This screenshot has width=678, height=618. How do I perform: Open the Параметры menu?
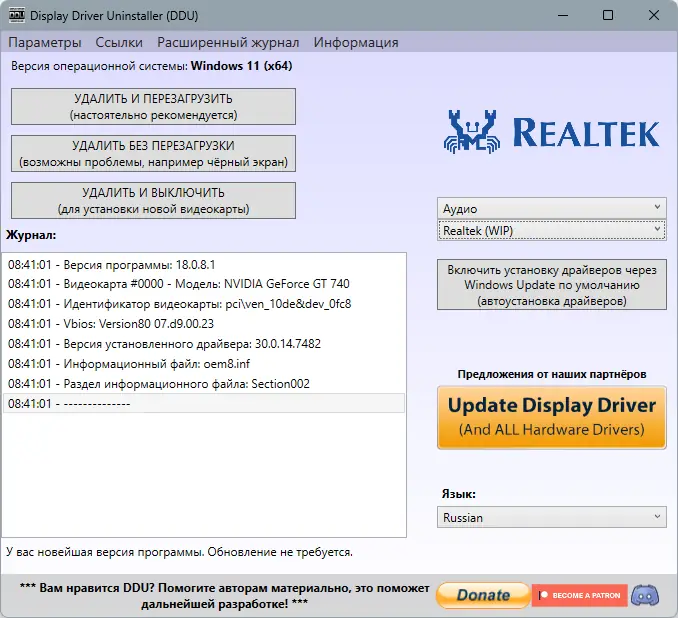(x=45, y=42)
